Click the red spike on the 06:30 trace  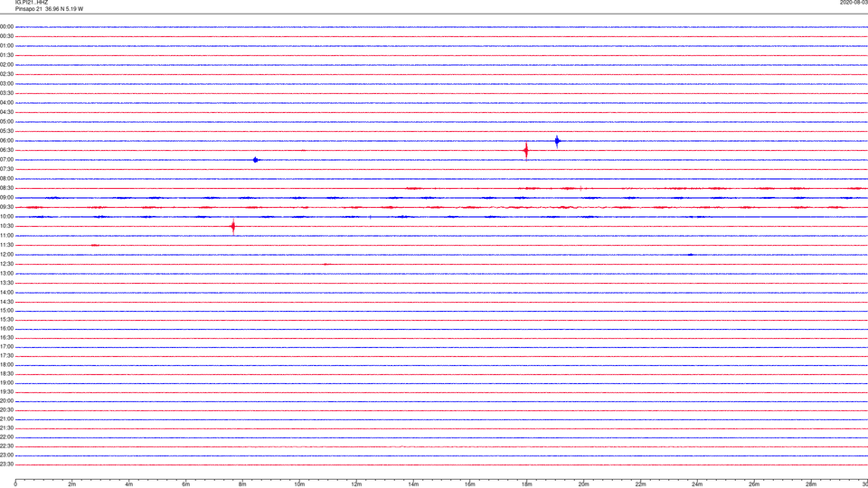(x=526, y=151)
